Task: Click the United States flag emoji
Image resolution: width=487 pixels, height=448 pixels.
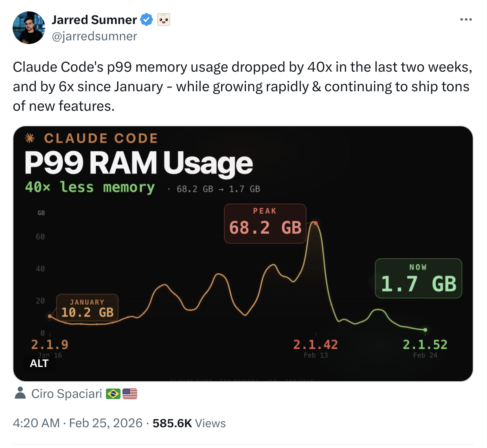Action: tap(130, 394)
